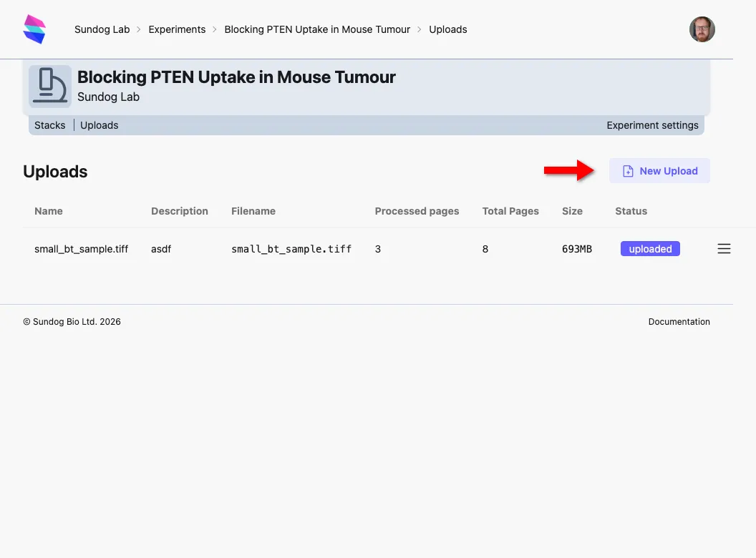Go to Sundog Lab via breadcrumb

coord(102,29)
